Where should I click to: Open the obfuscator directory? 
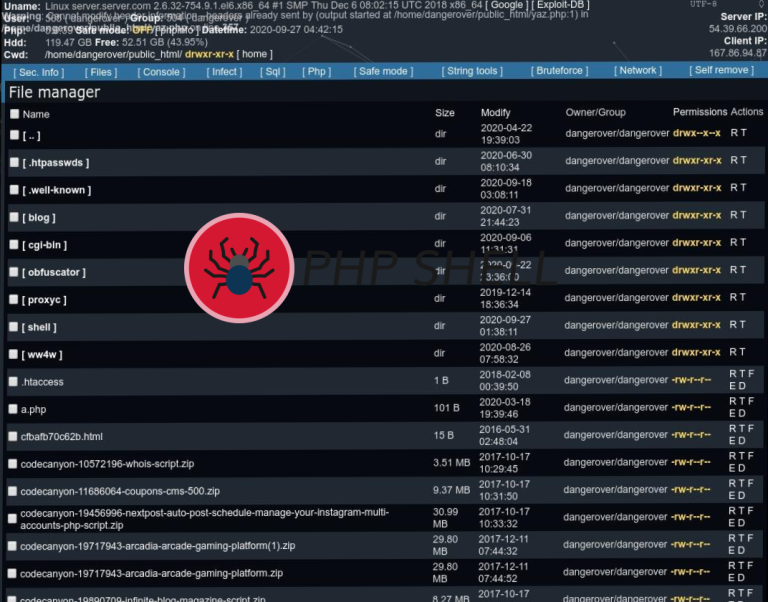[x=54, y=272]
